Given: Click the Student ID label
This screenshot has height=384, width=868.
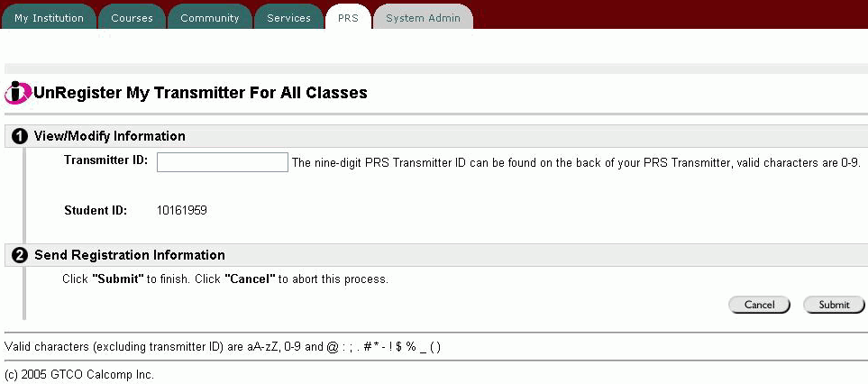Looking at the screenshot, I should pyautogui.click(x=96, y=211).
